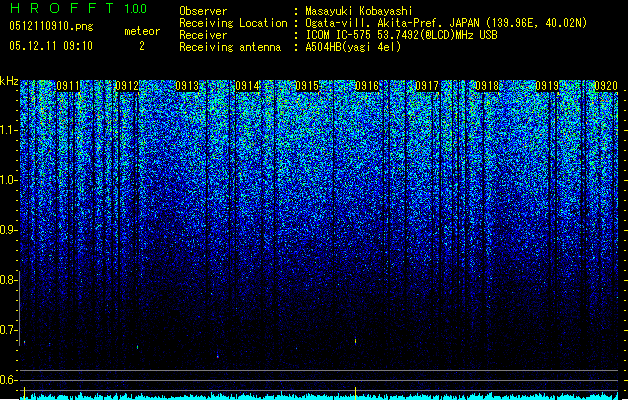Click the 0.6 kHz axis tick label

8,380
